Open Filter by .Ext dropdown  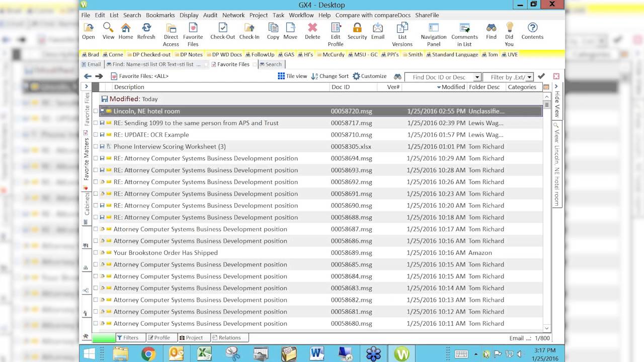click(x=529, y=77)
